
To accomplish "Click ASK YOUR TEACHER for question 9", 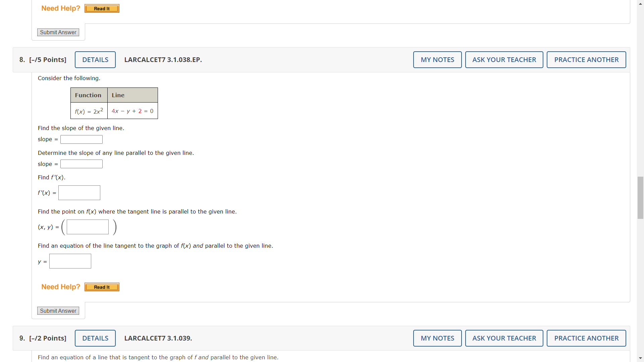I will click(504, 338).
